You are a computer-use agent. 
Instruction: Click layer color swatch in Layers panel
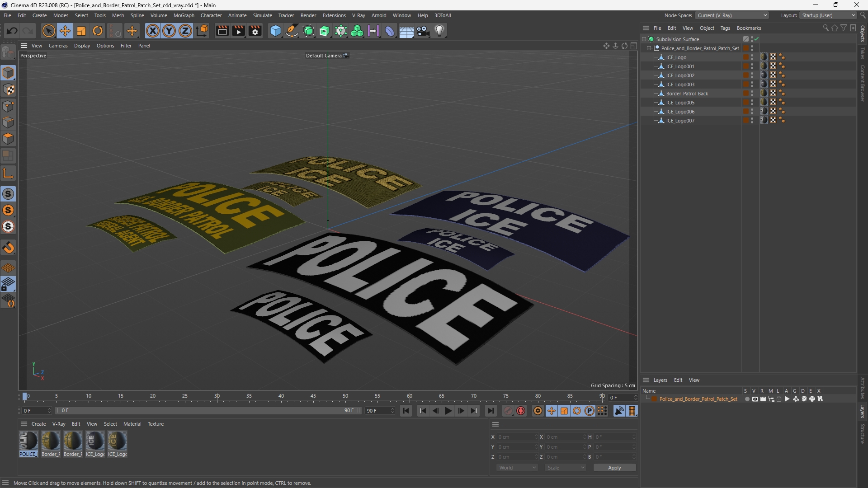pyautogui.click(x=654, y=399)
